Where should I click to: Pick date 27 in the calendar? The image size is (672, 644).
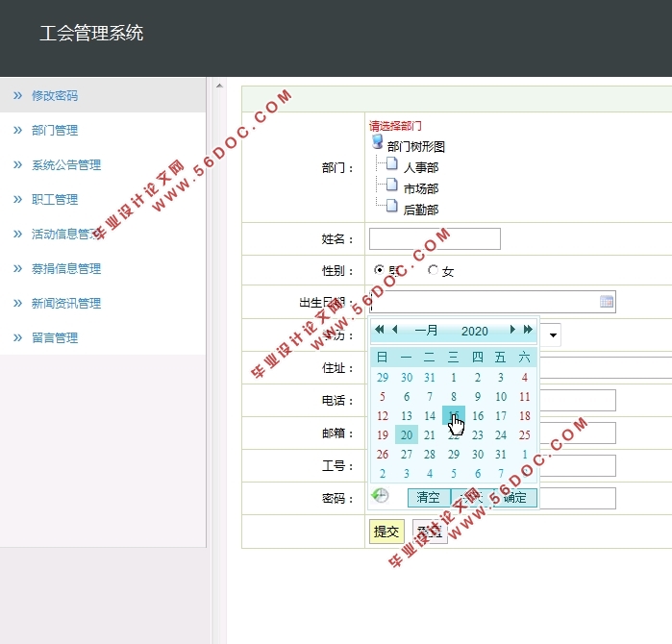click(x=407, y=455)
